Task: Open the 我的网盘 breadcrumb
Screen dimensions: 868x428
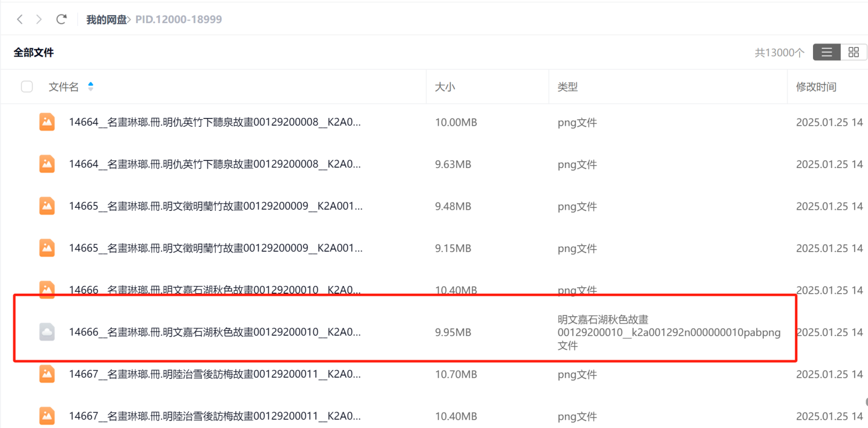Action: 106,20
